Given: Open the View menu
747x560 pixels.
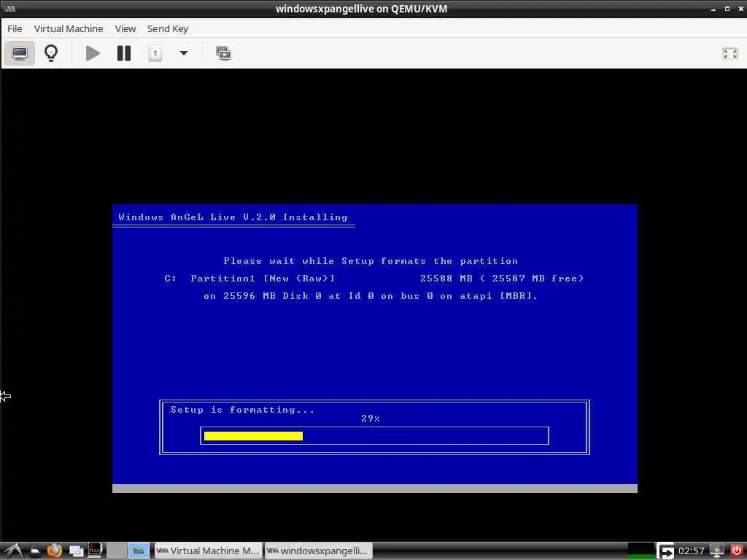Looking at the screenshot, I should 125,28.
